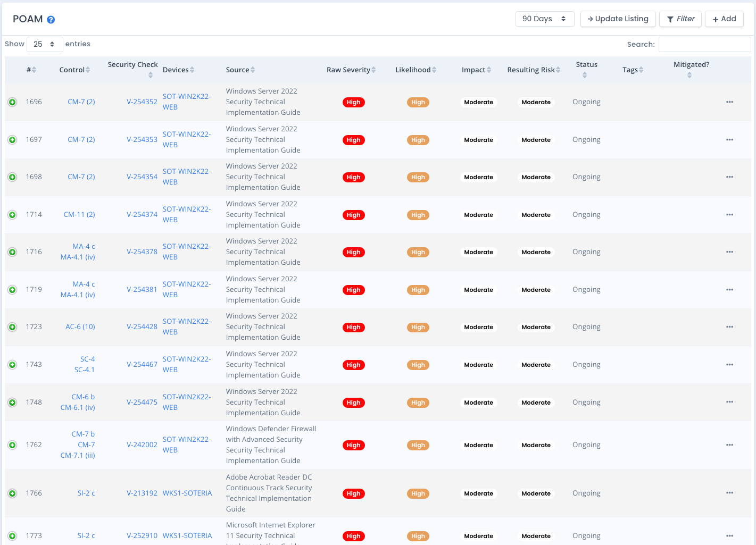Open device link WKS1-SOTERIA in row 1766

187,493
